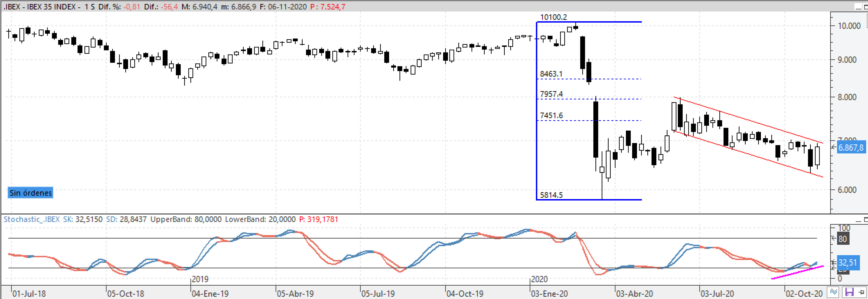Click the 'Stochastic_.IBEX' indicator name
This screenshot has height=299, width=868.
31,219
